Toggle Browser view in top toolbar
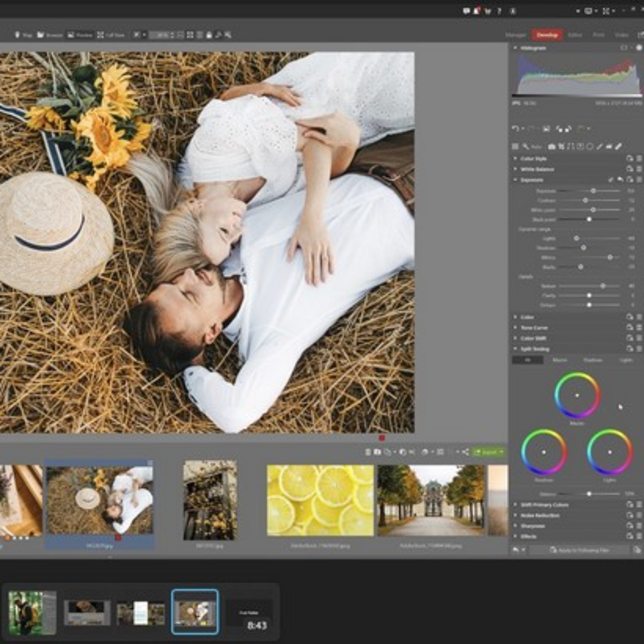The width and height of the screenshot is (644, 644). point(50,35)
